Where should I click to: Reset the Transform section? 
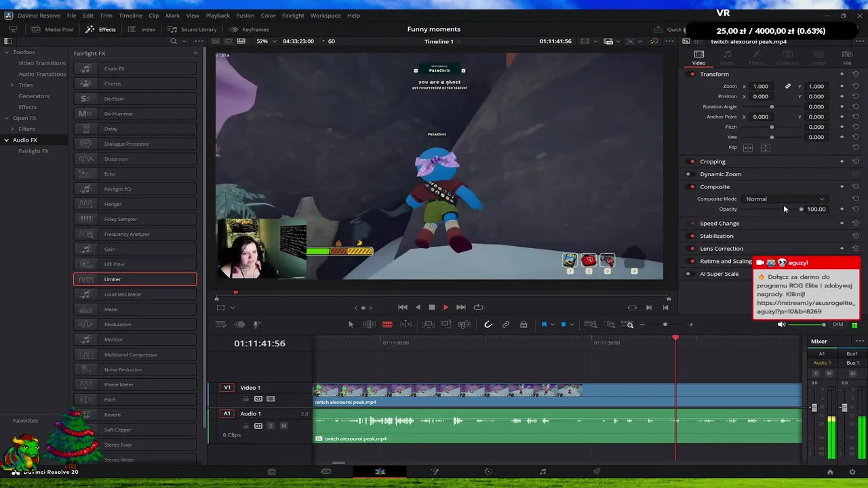[x=856, y=74]
